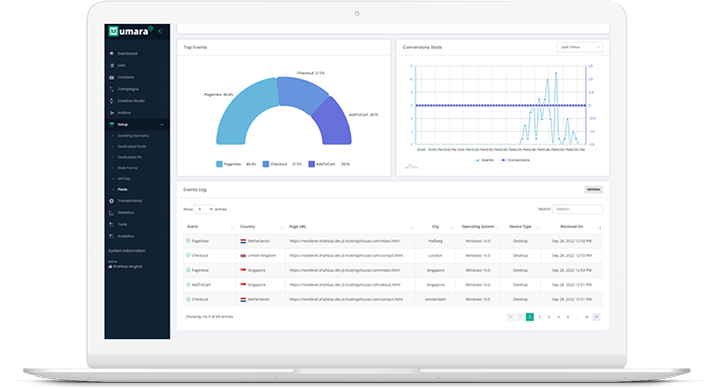The width and height of the screenshot is (720, 389).
Task: Click the Lists icon in sidebar
Action: point(112,65)
